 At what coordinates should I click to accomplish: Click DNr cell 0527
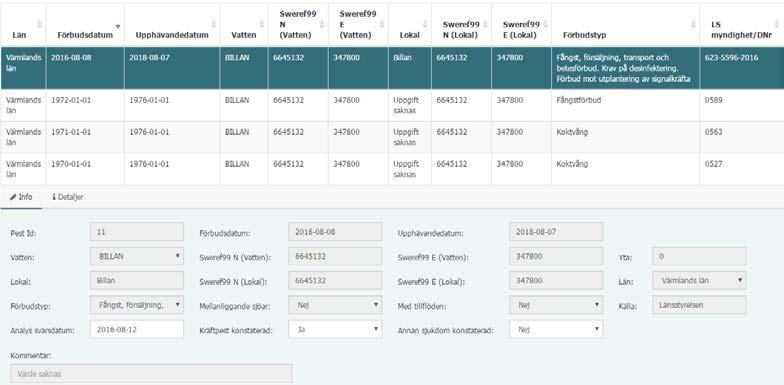[x=742, y=169]
